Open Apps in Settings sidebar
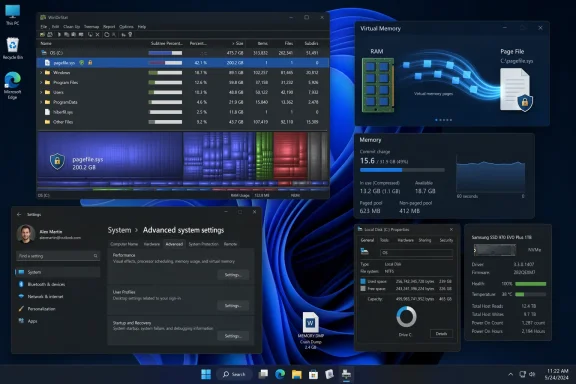Viewport: 576px width, 384px height. (58, 321)
